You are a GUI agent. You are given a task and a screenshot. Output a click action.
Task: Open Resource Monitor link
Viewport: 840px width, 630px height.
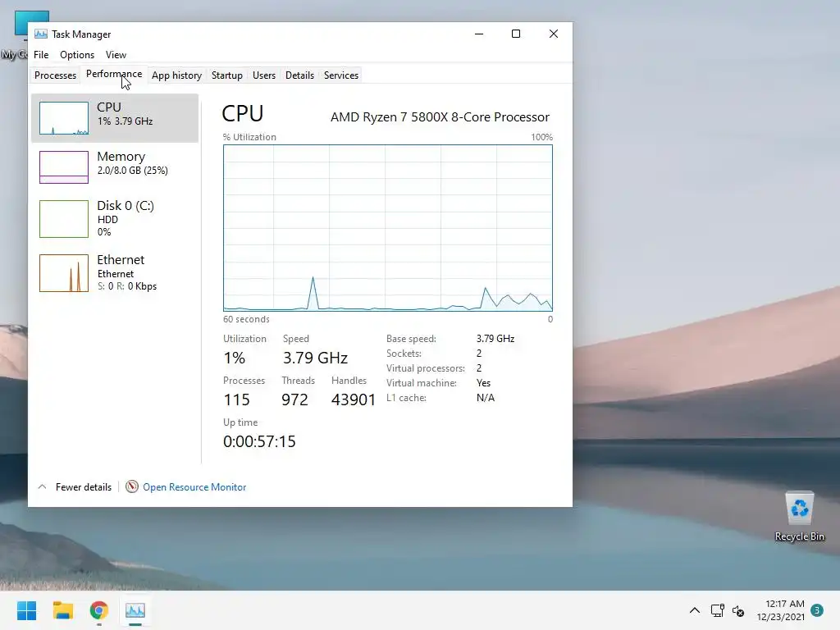(194, 487)
